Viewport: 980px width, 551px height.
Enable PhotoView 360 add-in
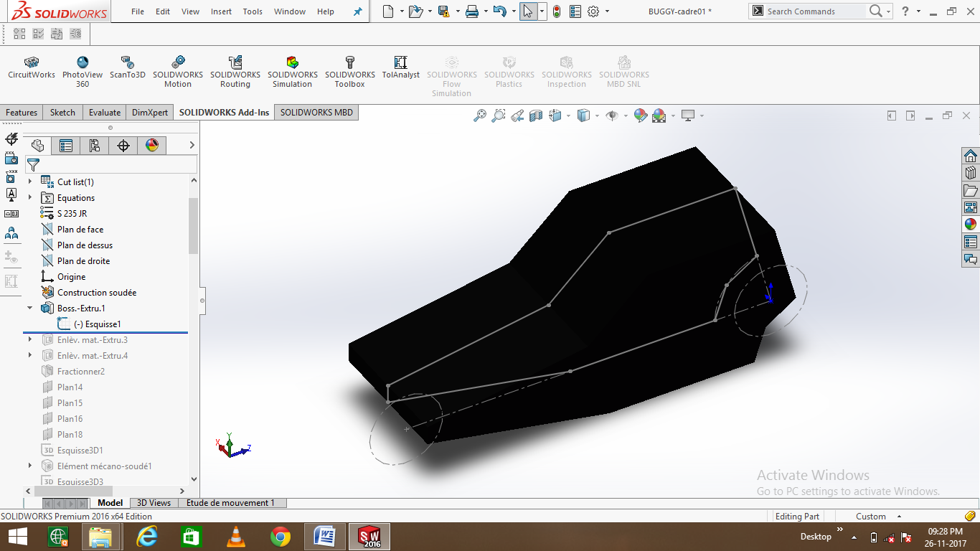82,70
